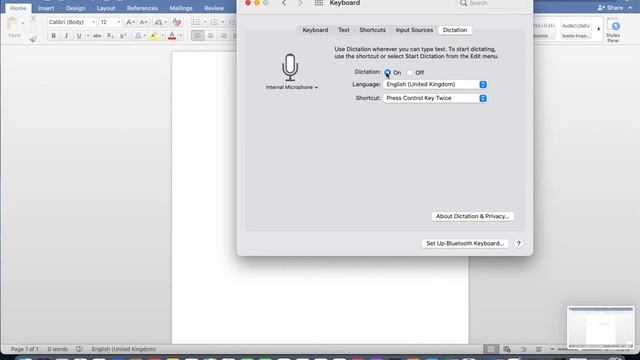Open underline style dropdown arrow
640x360 pixels.
point(88,36)
